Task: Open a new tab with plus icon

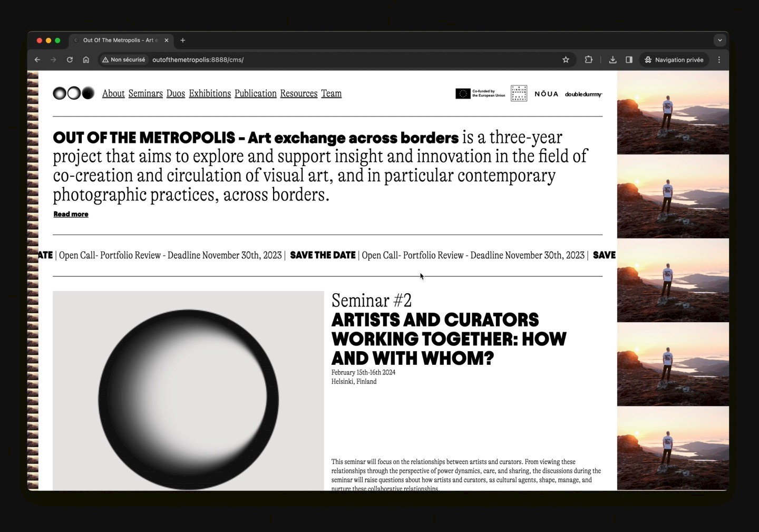Action: pyautogui.click(x=183, y=40)
